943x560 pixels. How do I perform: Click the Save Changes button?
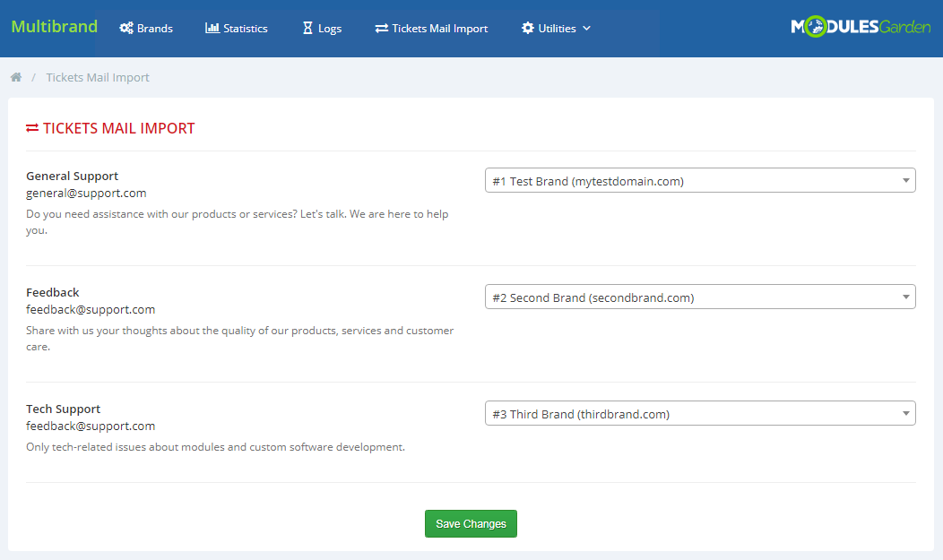471,523
